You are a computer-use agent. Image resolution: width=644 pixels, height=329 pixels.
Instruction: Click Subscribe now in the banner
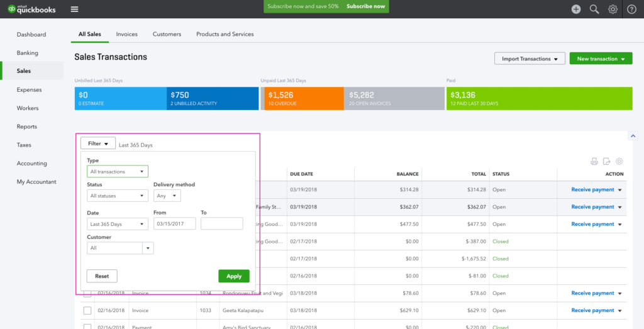[x=365, y=6]
